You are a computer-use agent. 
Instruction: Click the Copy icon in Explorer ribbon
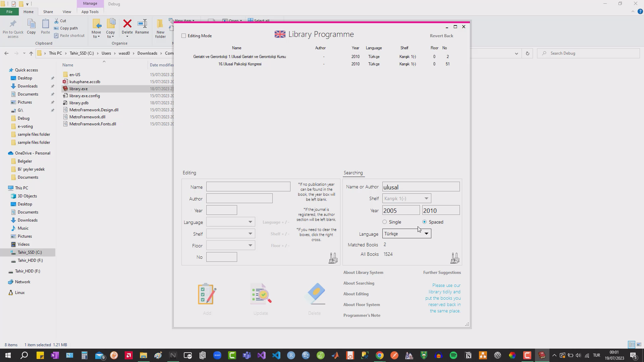(31, 24)
